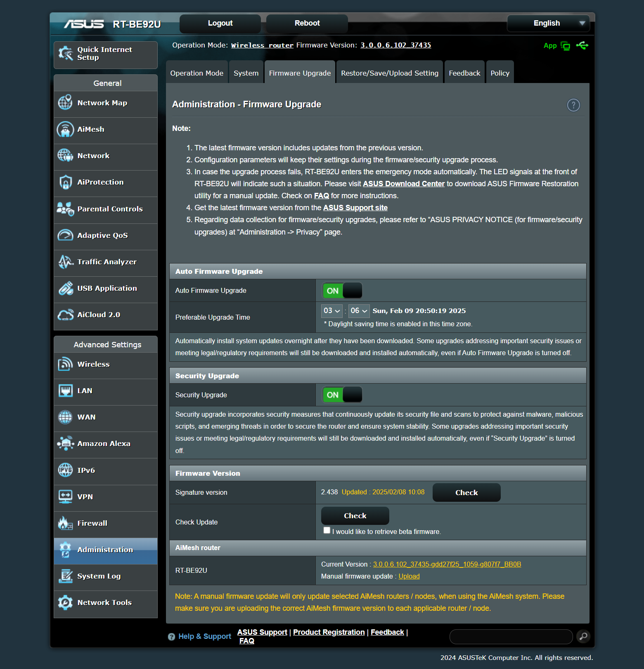Click the AiMesh device status icon beside App
Viewport: 644px width, 669px height.
point(566,46)
